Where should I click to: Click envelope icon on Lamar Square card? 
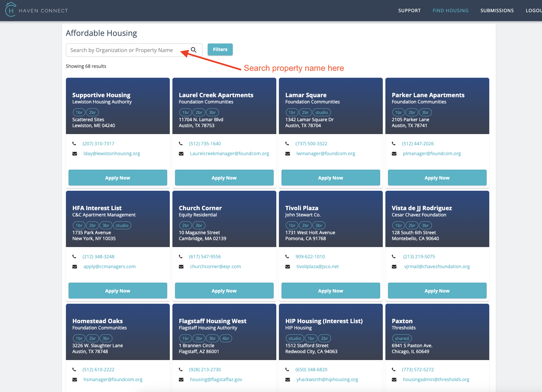(288, 154)
